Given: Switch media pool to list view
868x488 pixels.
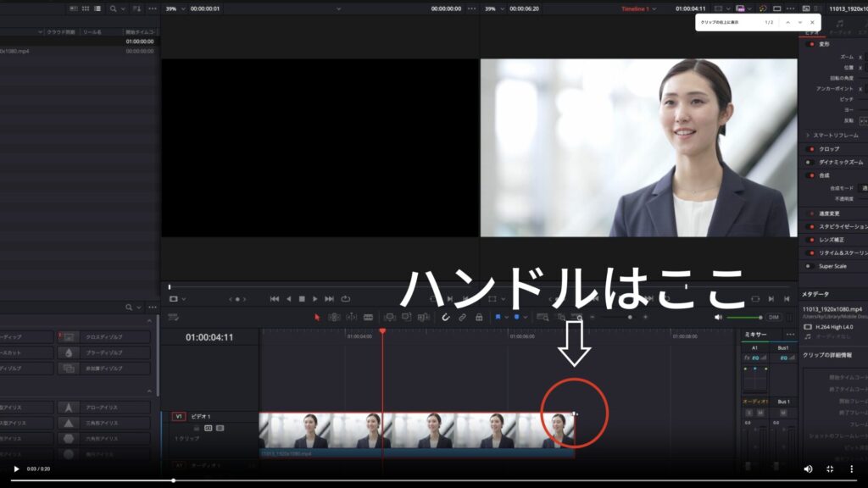Looking at the screenshot, I should pos(97,8).
